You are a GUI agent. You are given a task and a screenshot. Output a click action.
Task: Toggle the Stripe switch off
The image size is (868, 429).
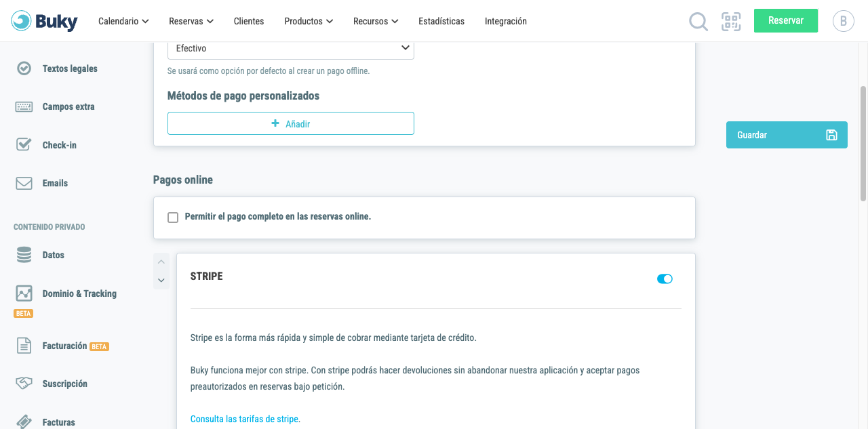point(665,279)
